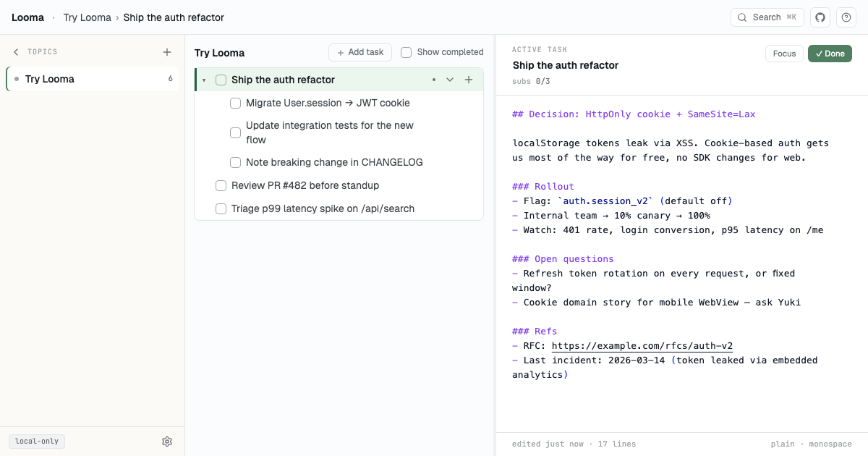Screen dimensions: 868x456
Task: Select Triage p99 latency spike text
Action: [323, 208]
